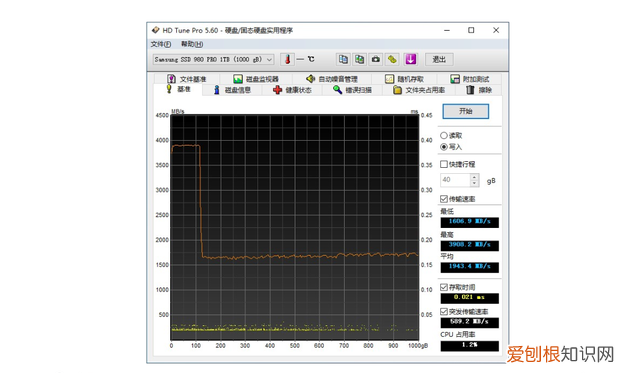The height and width of the screenshot is (373, 640).
Task: Click the thermometer temperature icon
Action: (287, 60)
